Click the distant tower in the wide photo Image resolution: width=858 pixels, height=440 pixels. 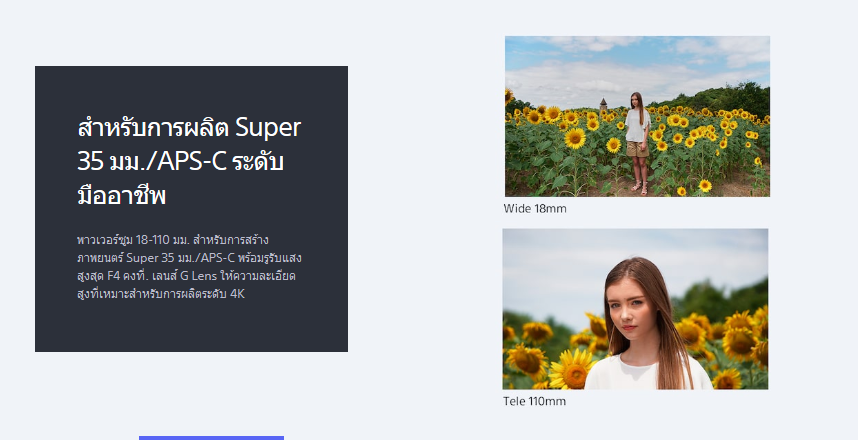pos(603,104)
